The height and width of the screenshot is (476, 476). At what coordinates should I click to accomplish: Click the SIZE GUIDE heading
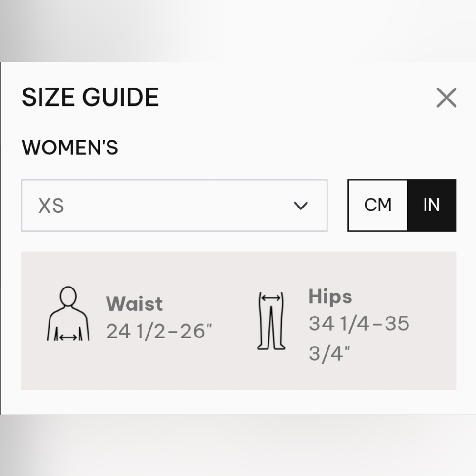(90, 97)
